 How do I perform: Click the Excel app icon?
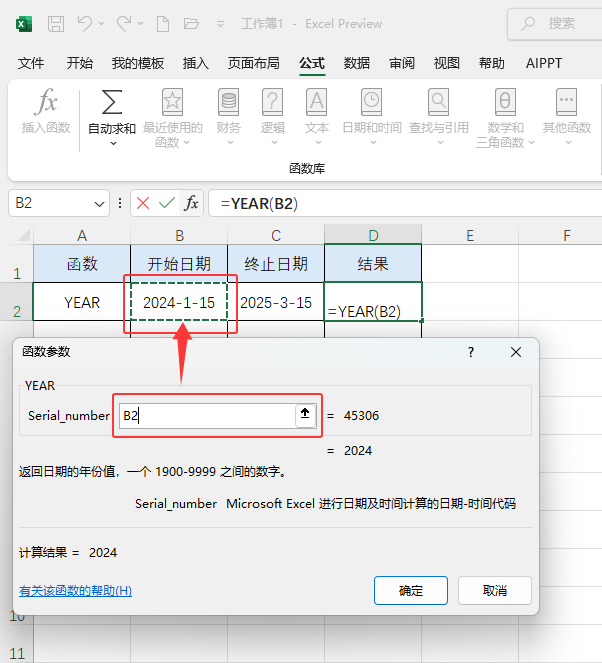coord(24,24)
